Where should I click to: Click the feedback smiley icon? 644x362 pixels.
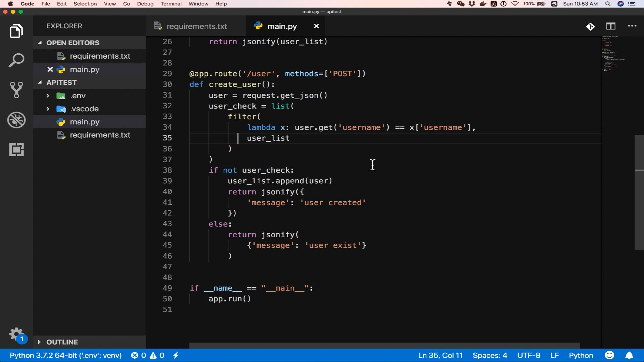609,355
